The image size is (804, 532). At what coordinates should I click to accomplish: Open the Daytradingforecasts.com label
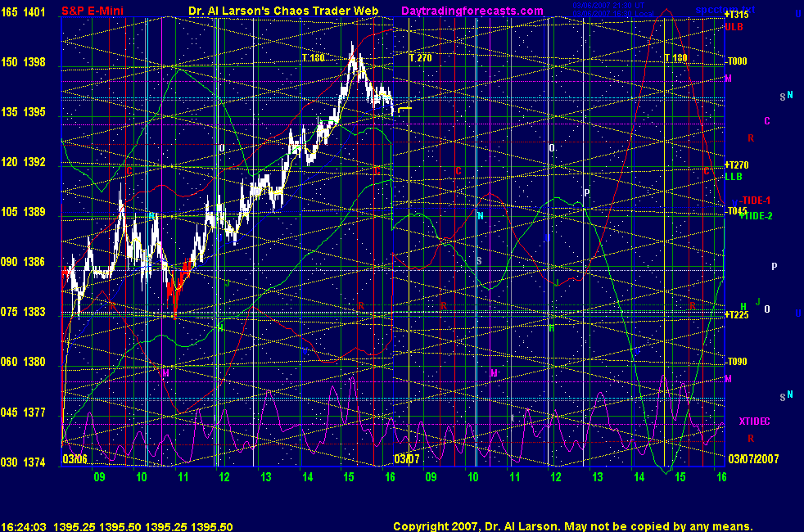click(472, 11)
